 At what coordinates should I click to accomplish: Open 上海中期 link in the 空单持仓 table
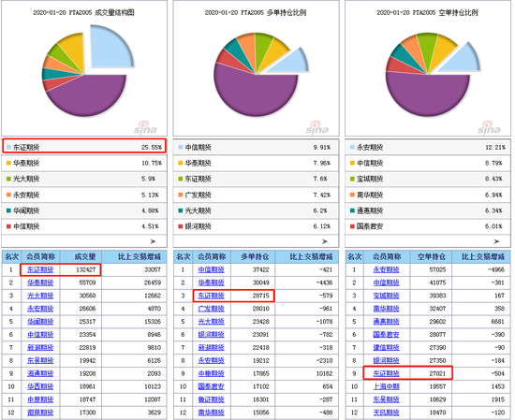click(x=386, y=386)
